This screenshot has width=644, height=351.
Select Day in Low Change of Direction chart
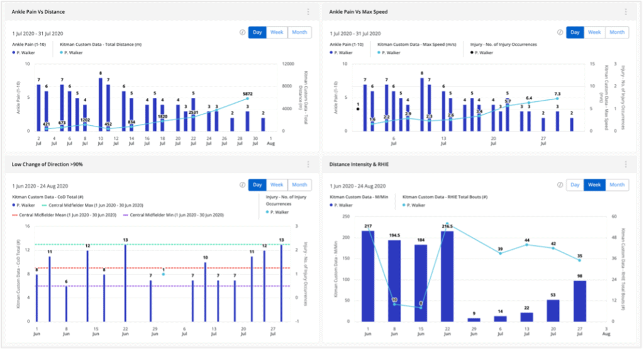(x=257, y=185)
